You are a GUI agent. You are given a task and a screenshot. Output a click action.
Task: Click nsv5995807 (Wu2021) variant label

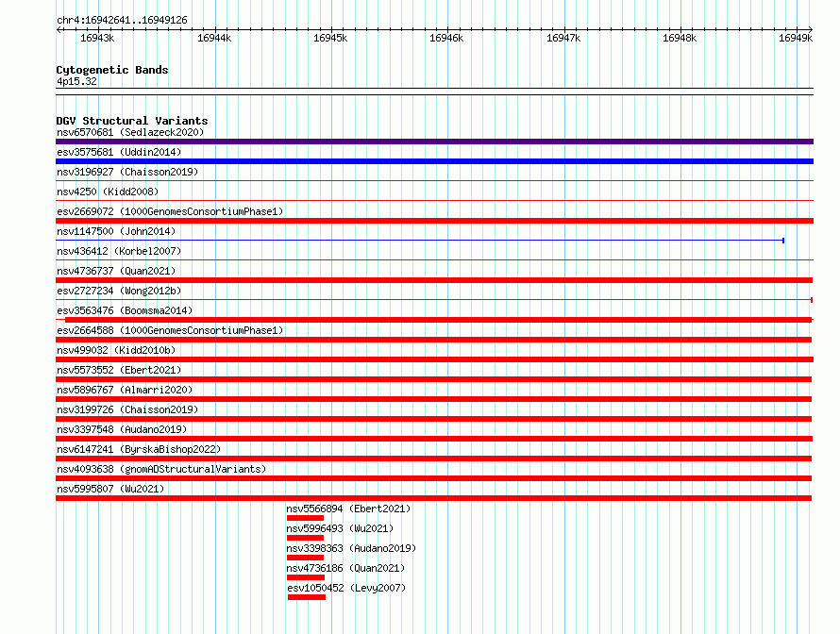[x=110, y=489]
